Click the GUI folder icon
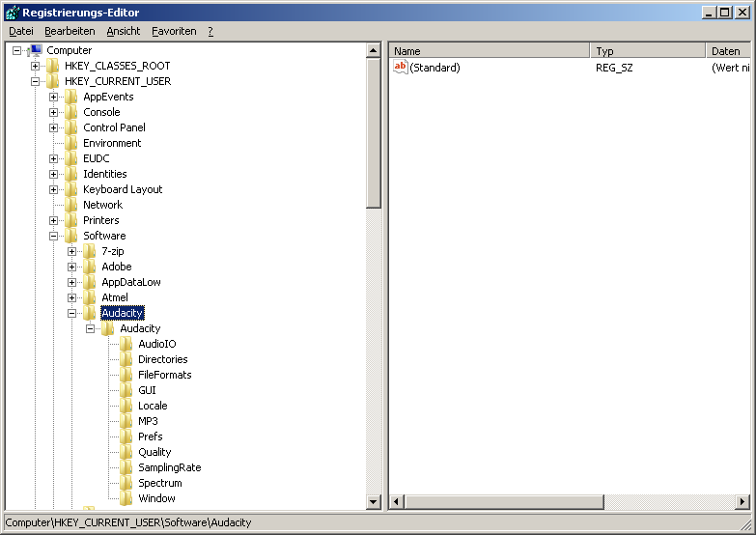Screen dimensions: 756x535 [x=126, y=390]
